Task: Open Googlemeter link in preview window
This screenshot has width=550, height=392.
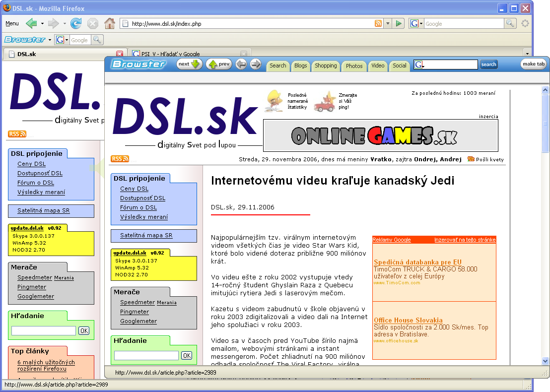Action: pos(138,321)
